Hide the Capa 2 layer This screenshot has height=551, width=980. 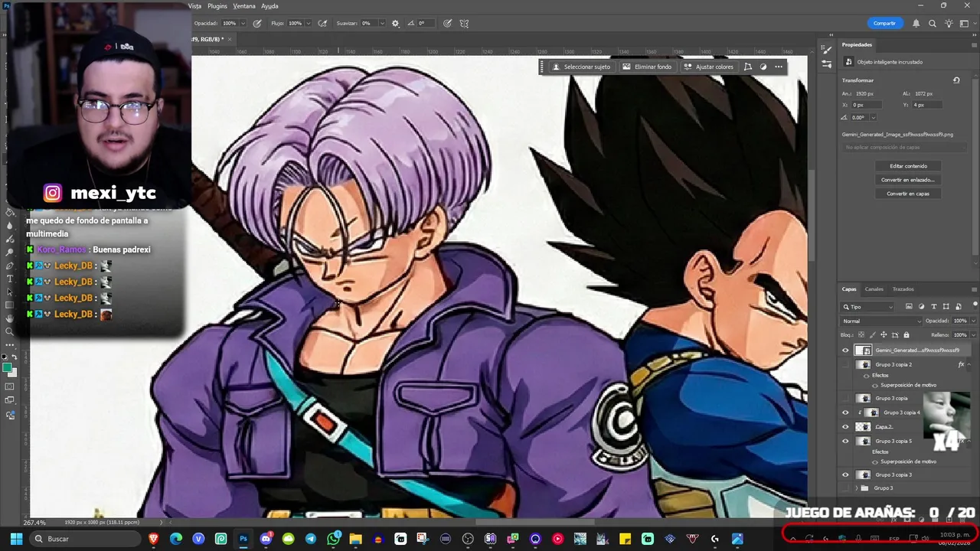coord(846,427)
